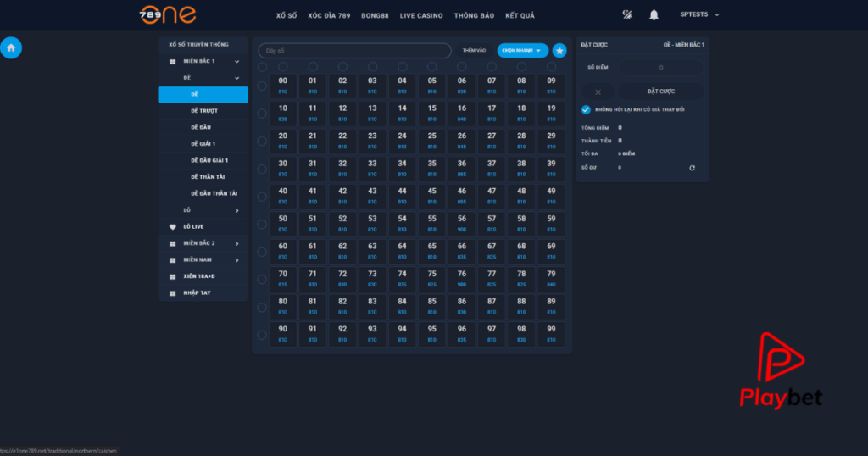Viewport: 868px width, 456px height.
Task: Open the Kết Quả menu item
Action: (520, 15)
